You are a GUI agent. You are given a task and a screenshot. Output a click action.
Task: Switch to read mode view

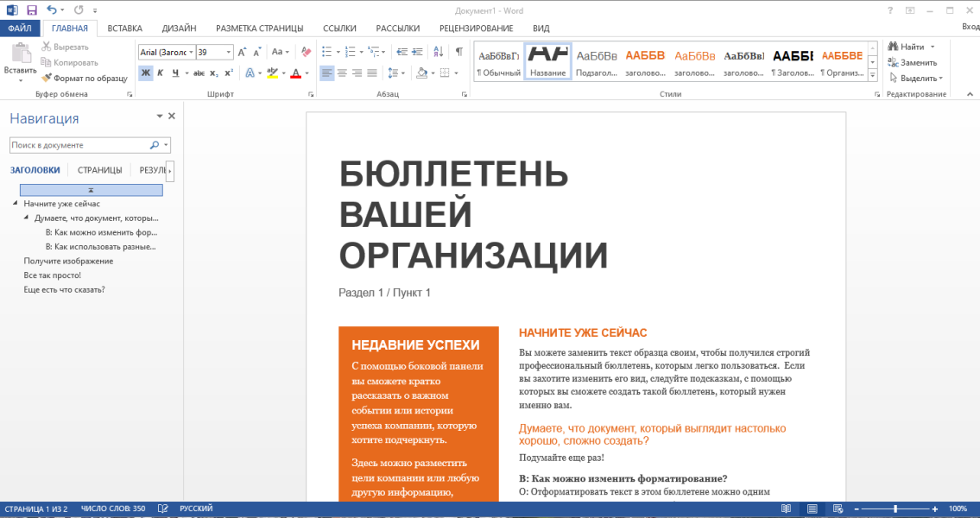pyautogui.click(x=787, y=509)
